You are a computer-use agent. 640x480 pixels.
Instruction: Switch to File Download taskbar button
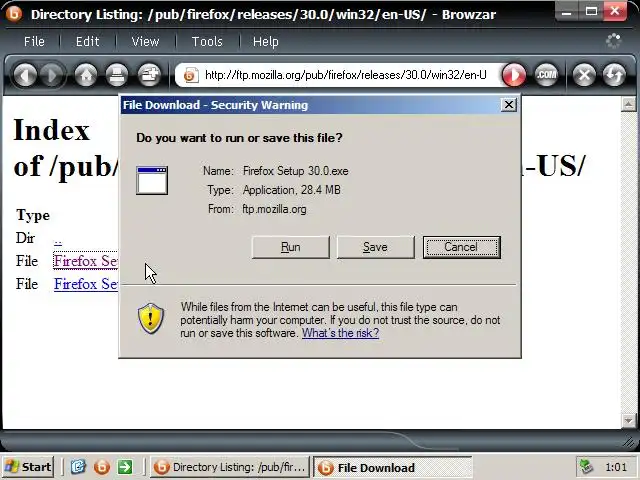point(392,467)
